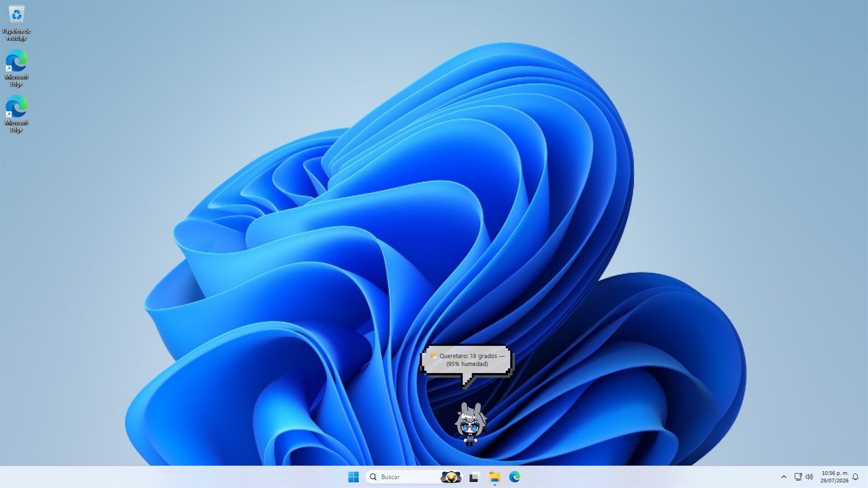Click the '(95% humedad)' text in bubble

tap(467, 364)
